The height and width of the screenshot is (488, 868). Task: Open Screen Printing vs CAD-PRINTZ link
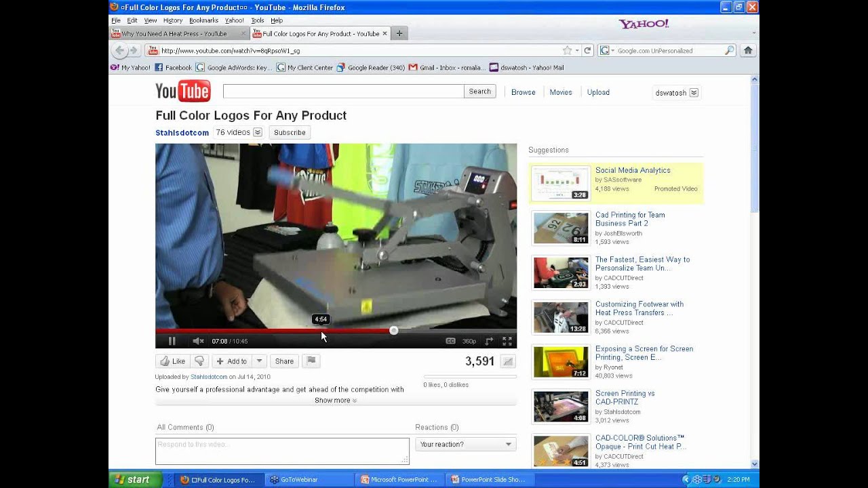pos(625,397)
